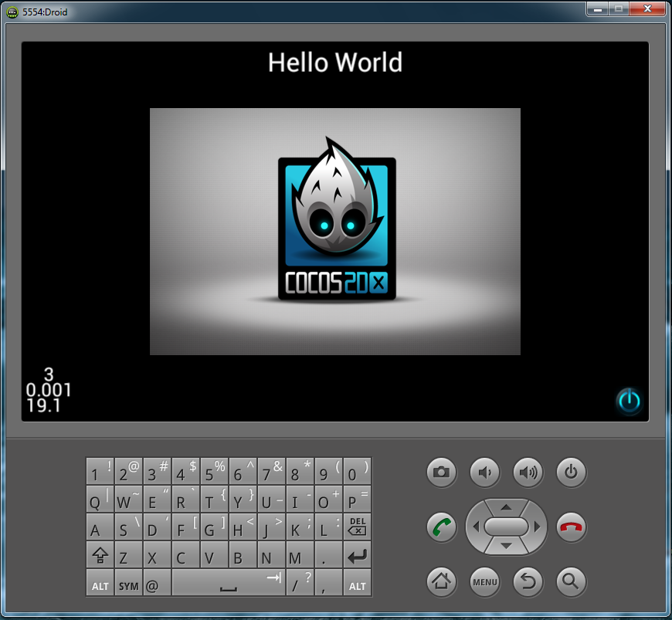Viewport: 672px width, 620px height.
Task: Click the Shift arrow key
Action: pyautogui.click(x=100, y=554)
